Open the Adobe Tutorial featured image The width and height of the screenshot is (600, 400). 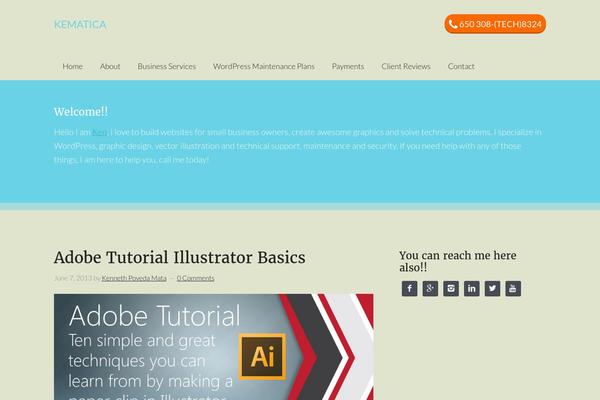(x=214, y=347)
